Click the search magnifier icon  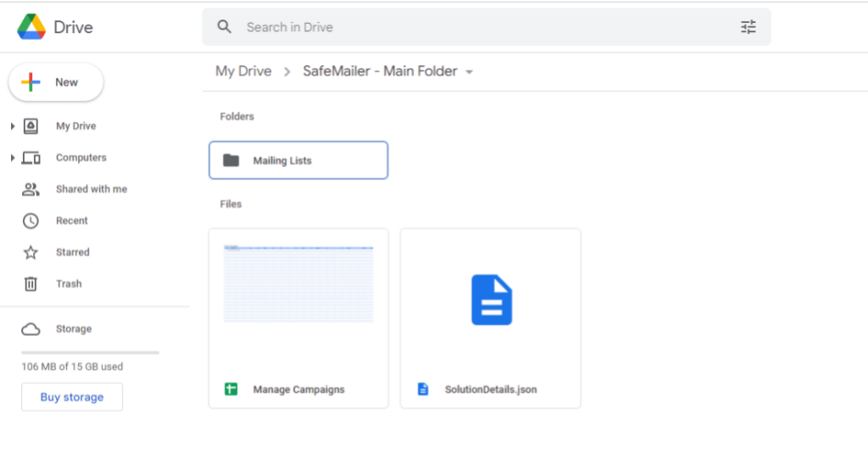pos(225,27)
